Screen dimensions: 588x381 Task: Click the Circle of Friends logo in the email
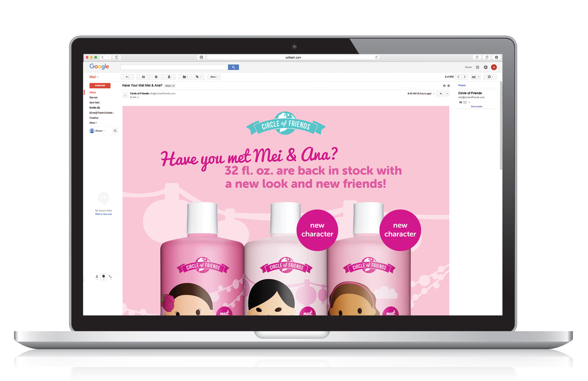click(x=286, y=123)
